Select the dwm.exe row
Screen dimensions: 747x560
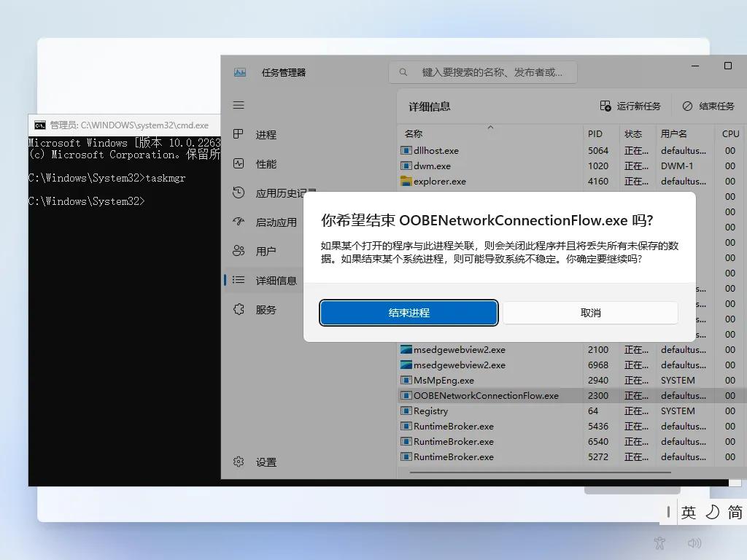[x=572, y=166]
